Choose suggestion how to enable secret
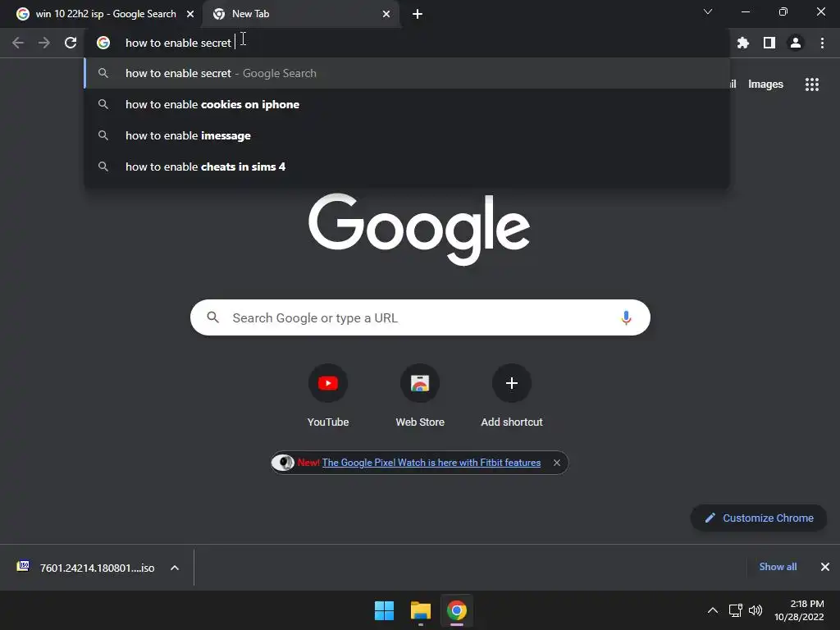This screenshot has width=840, height=630. 407,73
